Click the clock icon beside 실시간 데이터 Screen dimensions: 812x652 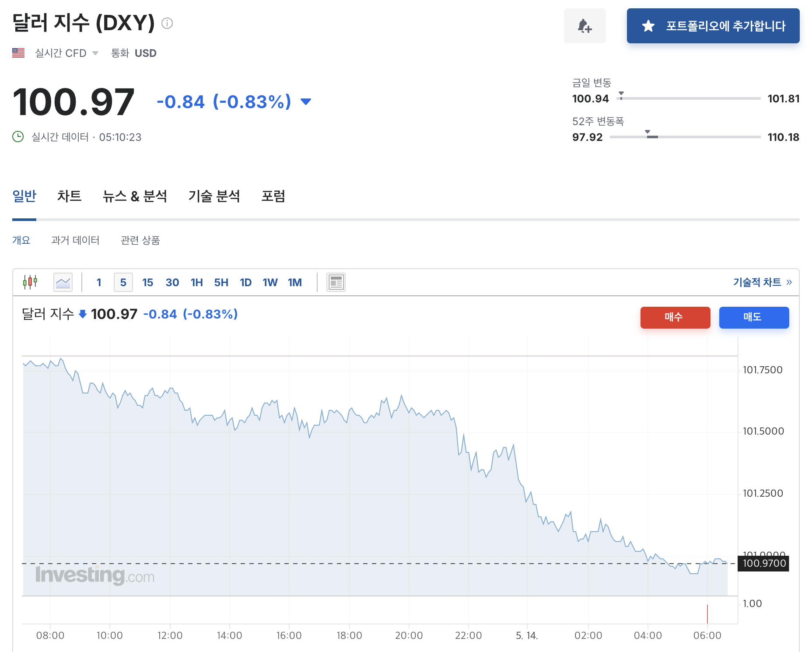point(18,137)
